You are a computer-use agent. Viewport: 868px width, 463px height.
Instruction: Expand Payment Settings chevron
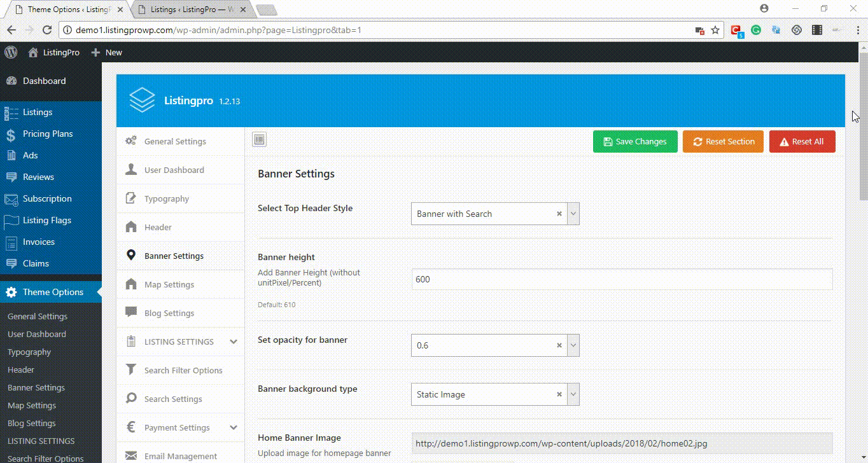pyautogui.click(x=234, y=427)
